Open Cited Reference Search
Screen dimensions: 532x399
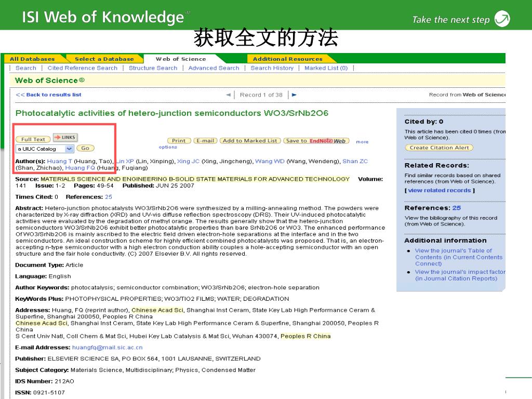[x=83, y=68]
